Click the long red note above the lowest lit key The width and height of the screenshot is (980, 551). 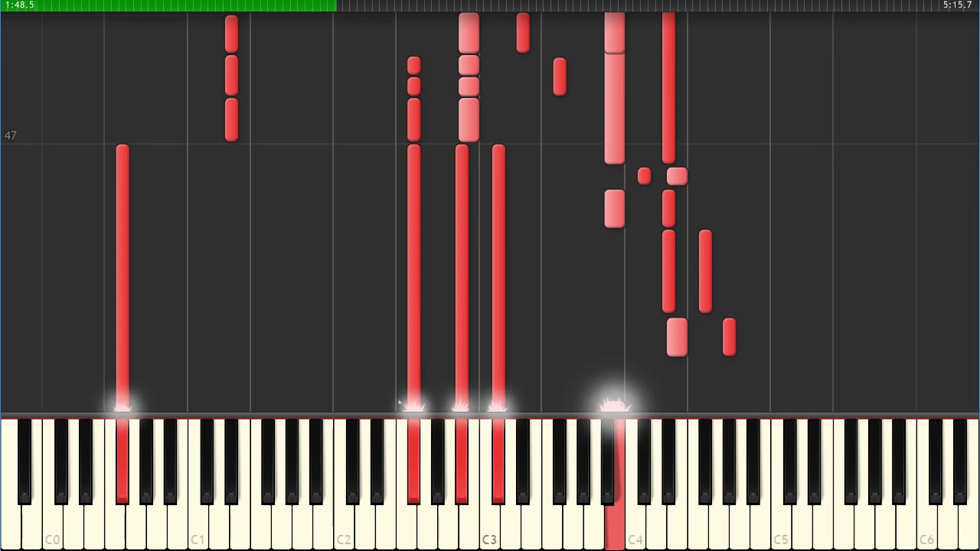[x=122, y=275]
